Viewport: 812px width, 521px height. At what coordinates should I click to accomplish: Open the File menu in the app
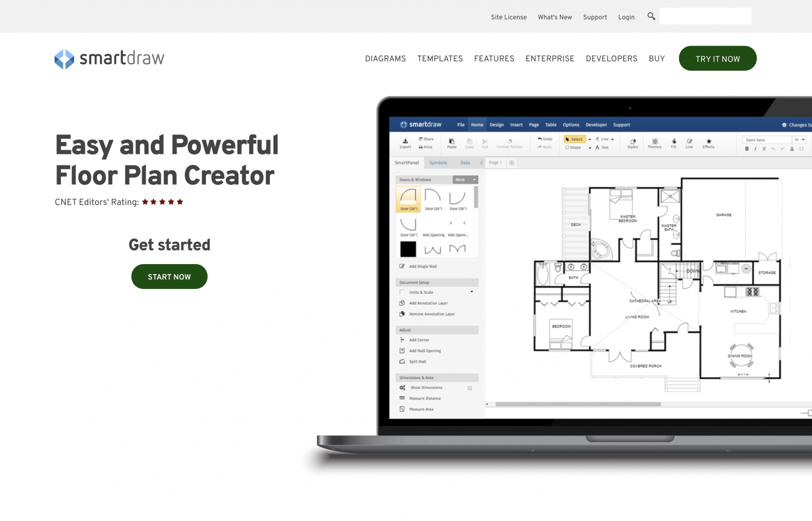click(461, 125)
